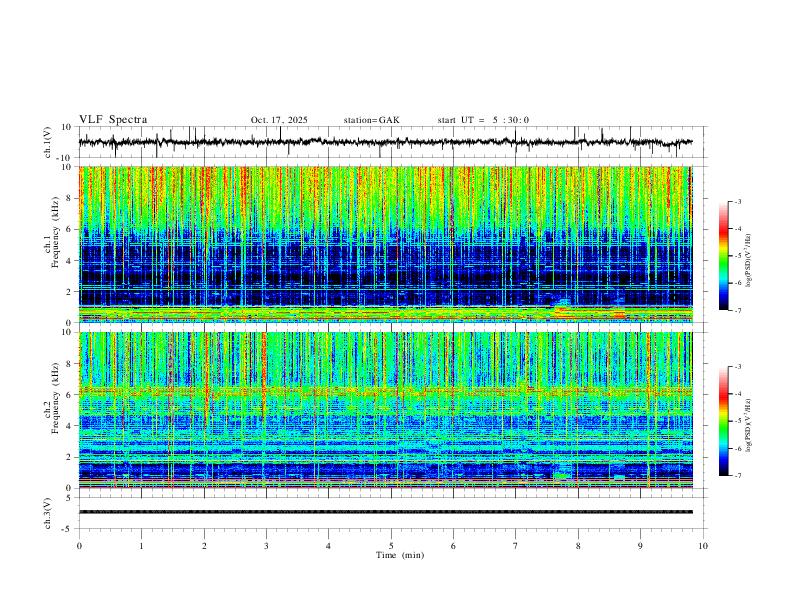
Task: Click the ch.3 flat black trace
Action: 386,512
